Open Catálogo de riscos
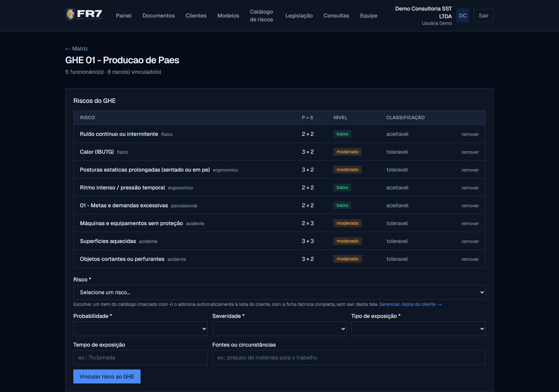This screenshot has width=559, height=392. [261, 16]
